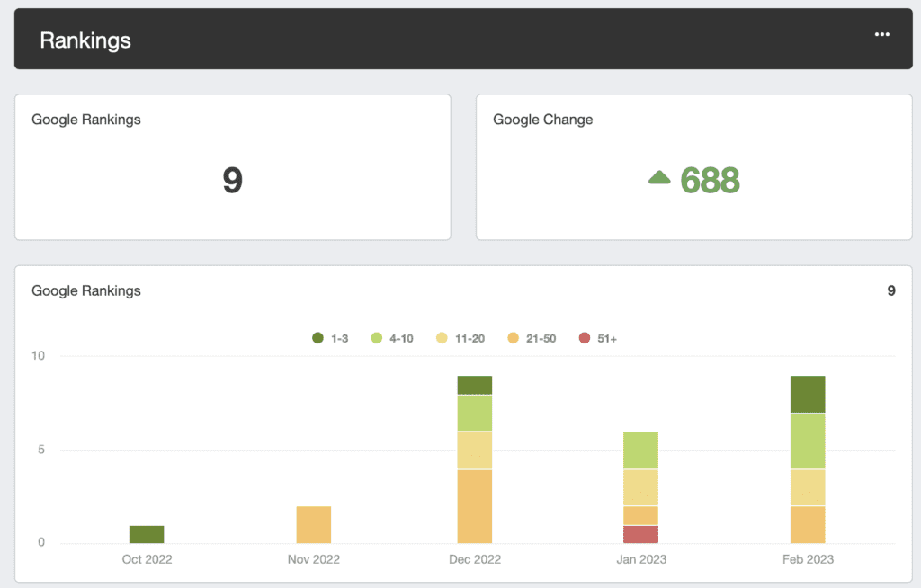Toggle the 11-20 legend series
This screenshot has height=588, width=921.
460,338
